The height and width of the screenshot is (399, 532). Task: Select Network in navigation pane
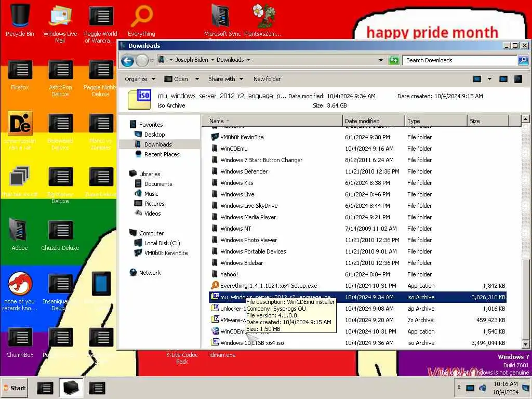(145, 272)
